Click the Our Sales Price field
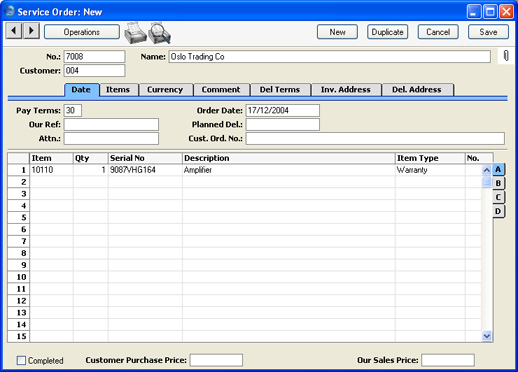Screen dimensions: 518x372 click(448, 360)
